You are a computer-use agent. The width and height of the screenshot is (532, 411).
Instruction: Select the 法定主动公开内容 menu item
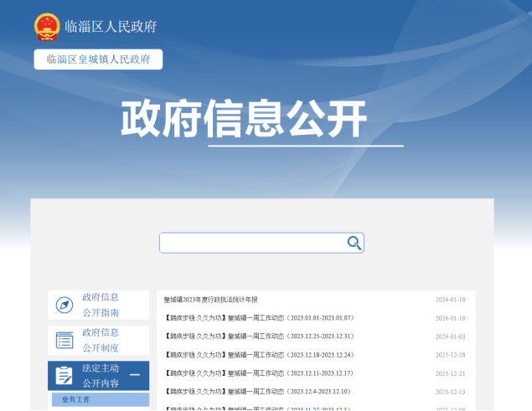pyautogui.click(x=101, y=376)
